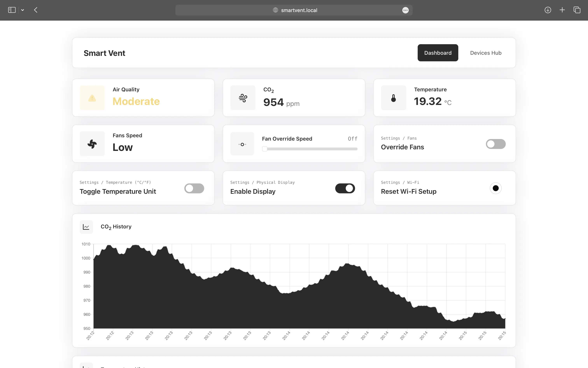Click the 954 ppm reading

281,102
